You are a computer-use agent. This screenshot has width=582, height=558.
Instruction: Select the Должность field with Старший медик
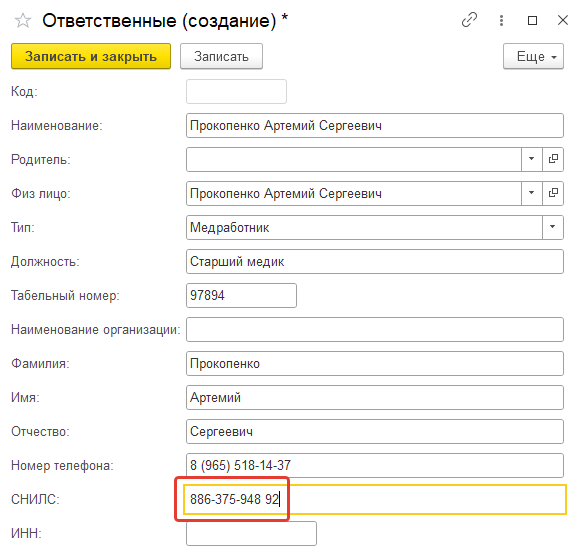(375, 261)
